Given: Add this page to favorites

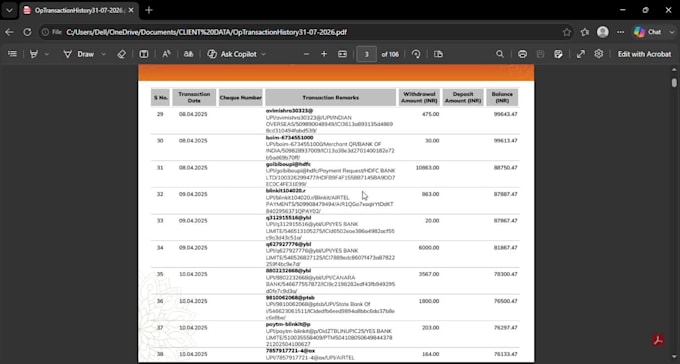Looking at the screenshot, I should tap(567, 32).
